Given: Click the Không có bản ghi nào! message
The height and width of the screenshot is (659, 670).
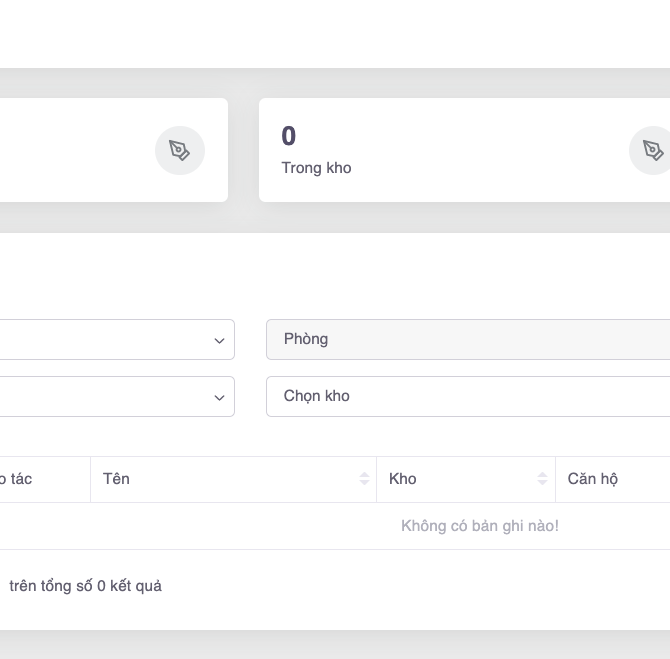Looking at the screenshot, I should click(x=479, y=526).
